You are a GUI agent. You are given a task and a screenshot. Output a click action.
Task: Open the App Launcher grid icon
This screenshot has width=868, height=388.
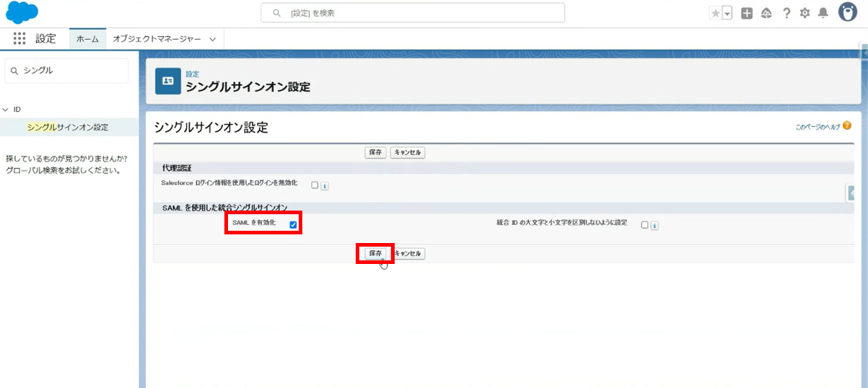[x=19, y=39]
